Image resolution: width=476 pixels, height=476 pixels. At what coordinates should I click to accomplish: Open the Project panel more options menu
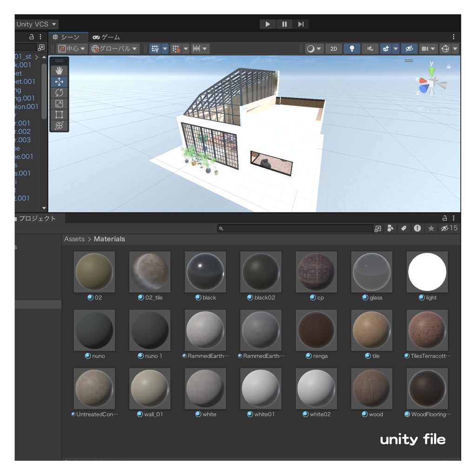coord(454,218)
